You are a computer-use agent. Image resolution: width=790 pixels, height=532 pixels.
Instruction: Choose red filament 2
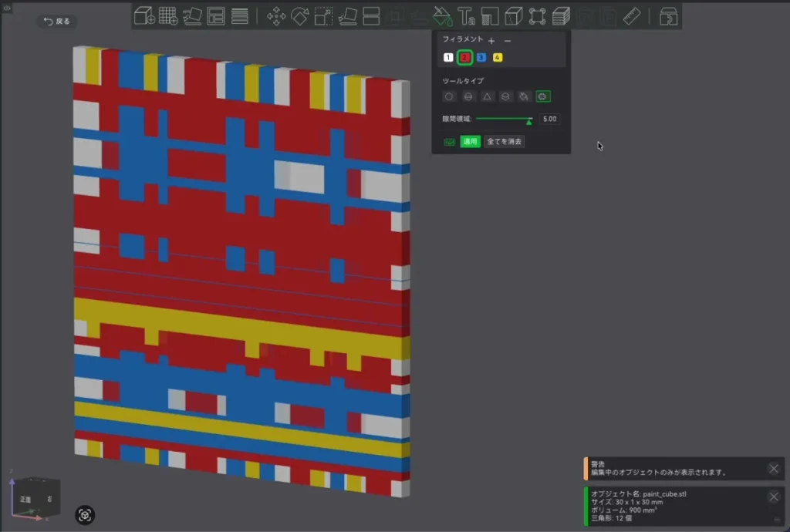(464, 57)
